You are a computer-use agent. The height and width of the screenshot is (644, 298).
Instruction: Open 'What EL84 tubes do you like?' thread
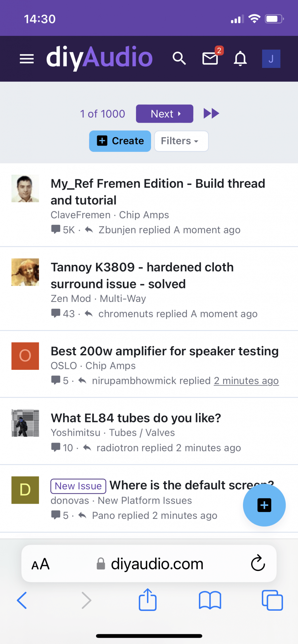pyautogui.click(x=136, y=418)
